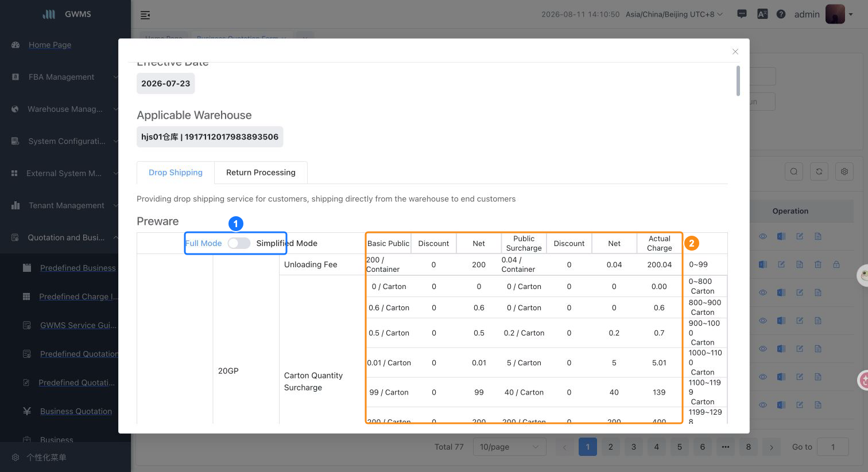The width and height of the screenshot is (868, 472).
Task: Open Predefined Charge menu item
Action: 79,297
